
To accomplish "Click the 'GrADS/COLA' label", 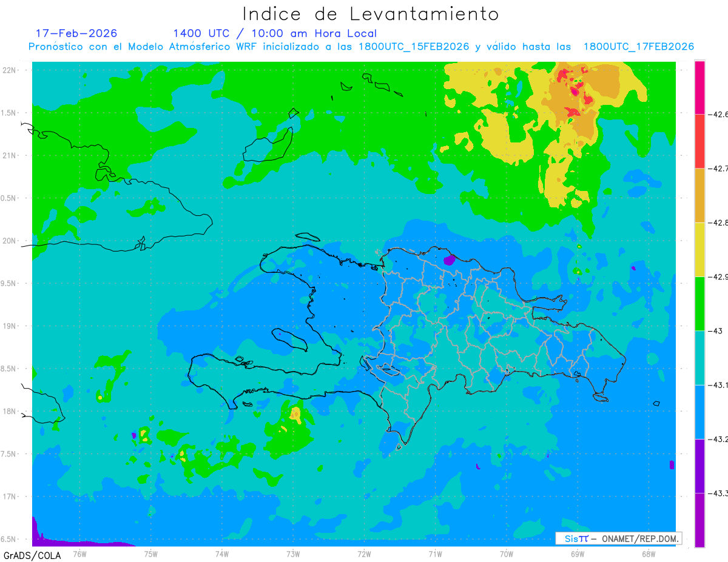I will coord(32,555).
